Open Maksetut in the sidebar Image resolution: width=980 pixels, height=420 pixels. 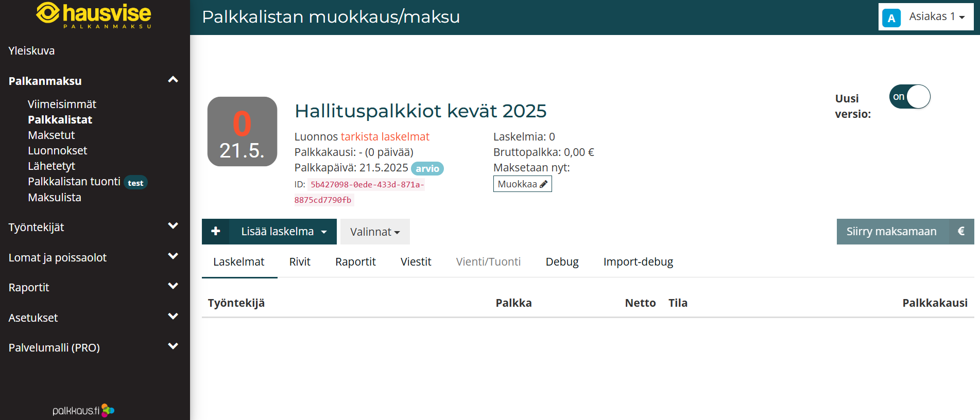pos(51,135)
